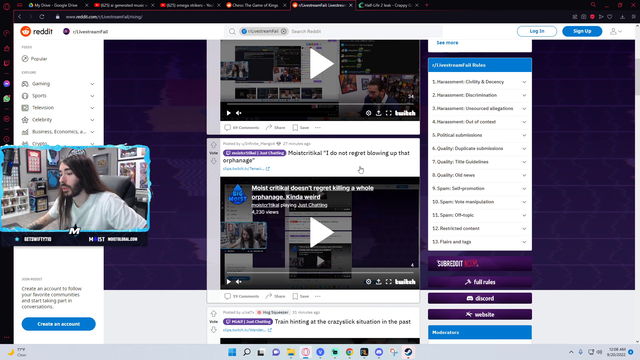The image size is (640, 360).
Task: Downvote the Moistcritikal orphanage post
Action: click(213, 162)
